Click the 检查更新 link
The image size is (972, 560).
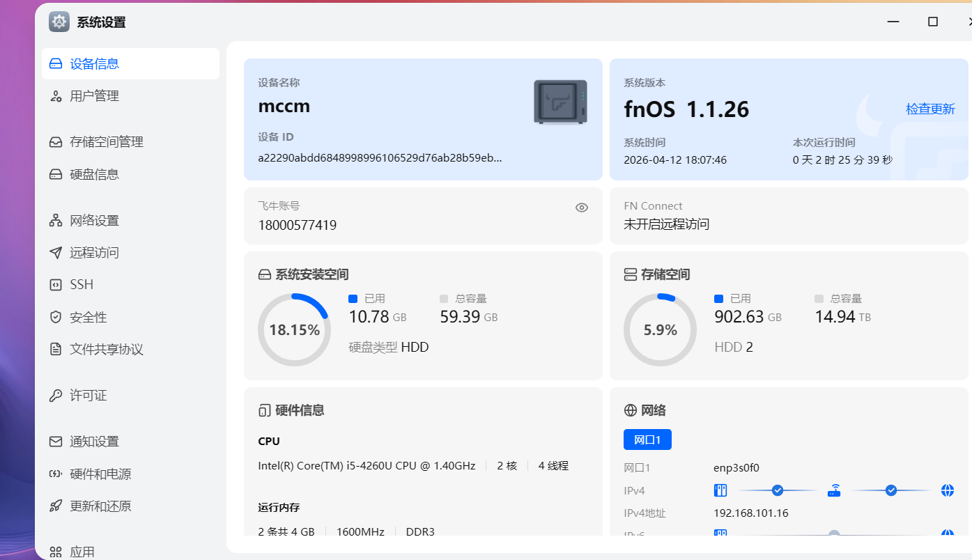tap(930, 109)
